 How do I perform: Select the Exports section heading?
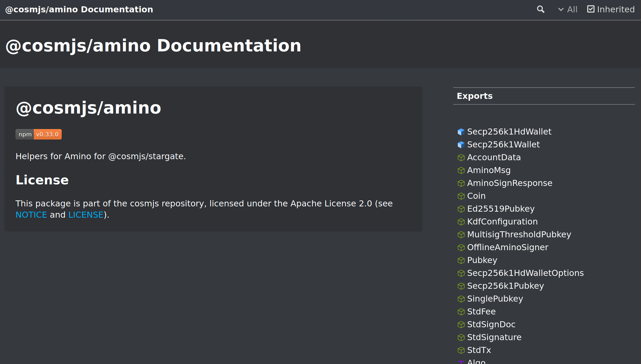click(474, 96)
